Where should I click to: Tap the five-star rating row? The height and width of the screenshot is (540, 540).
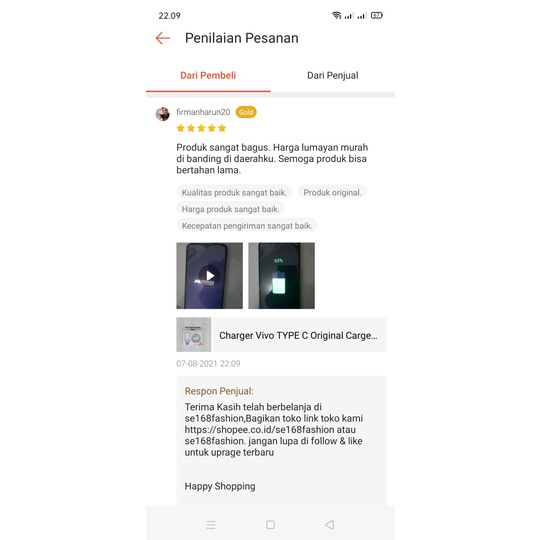point(201,128)
